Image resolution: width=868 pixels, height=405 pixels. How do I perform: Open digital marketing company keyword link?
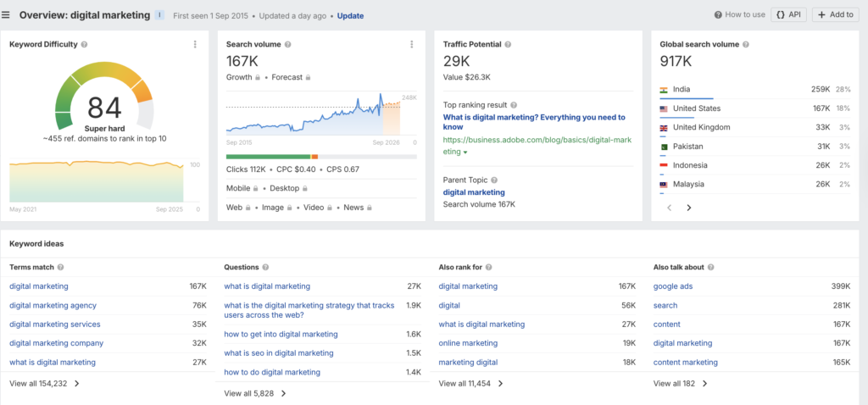pos(57,343)
